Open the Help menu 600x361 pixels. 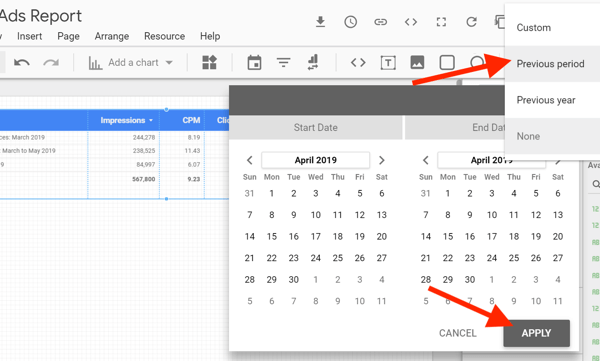point(210,36)
